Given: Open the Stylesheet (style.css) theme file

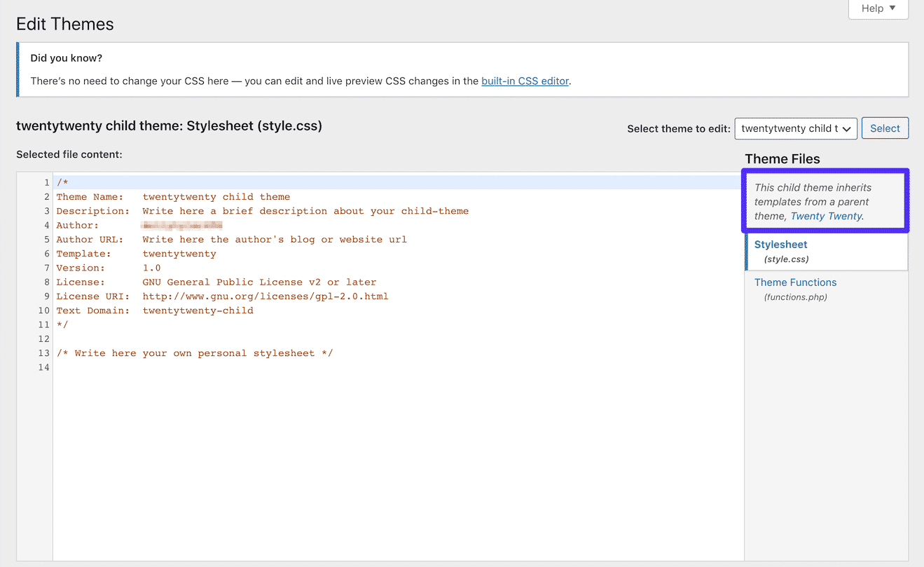Looking at the screenshot, I should point(780,244).
